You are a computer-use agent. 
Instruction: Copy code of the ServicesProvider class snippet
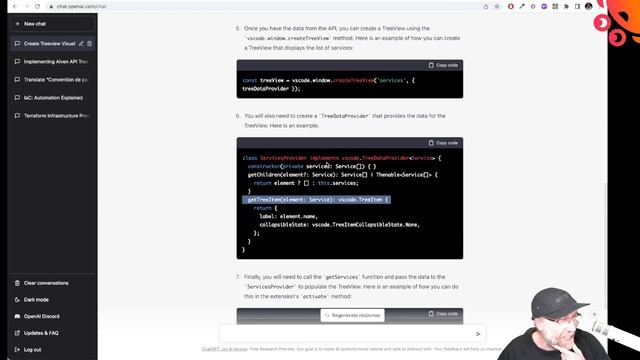(x=443, y=143)
